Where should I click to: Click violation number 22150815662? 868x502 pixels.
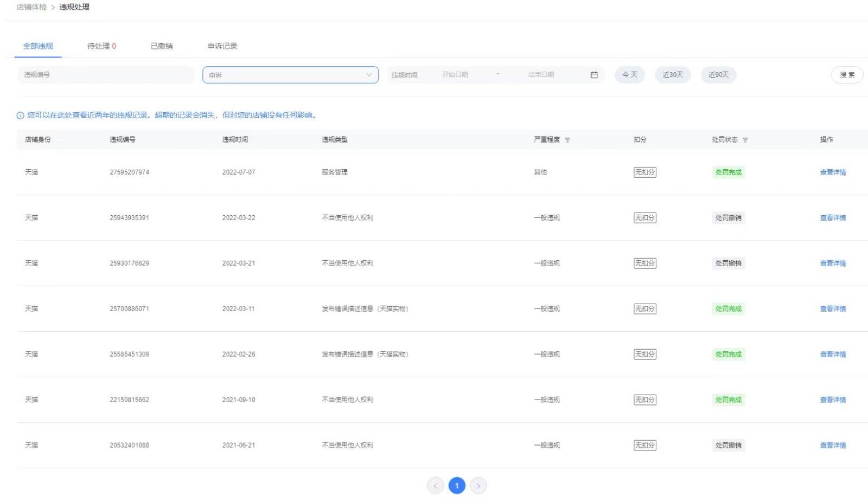[x=129, y=400]
